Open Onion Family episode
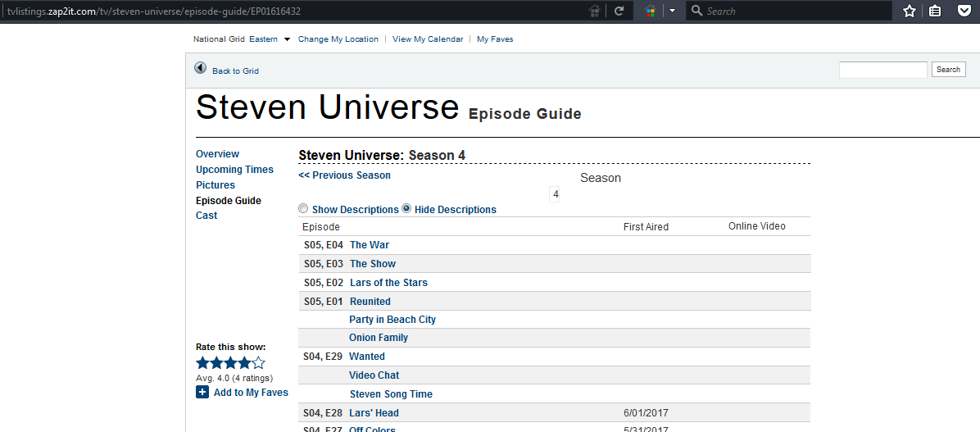 (x=379, y=338)
